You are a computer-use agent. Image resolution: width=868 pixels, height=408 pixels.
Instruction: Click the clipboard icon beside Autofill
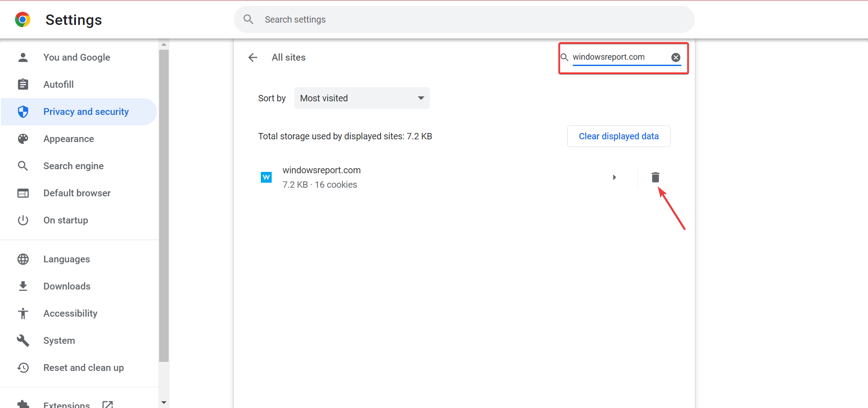pyautogui.click(x=23, y=85)
